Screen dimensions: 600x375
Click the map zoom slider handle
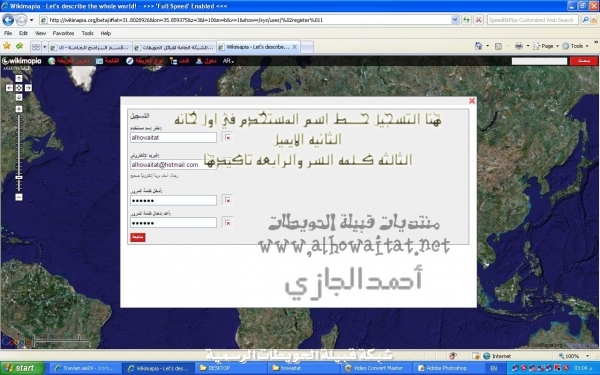[19, 178]
